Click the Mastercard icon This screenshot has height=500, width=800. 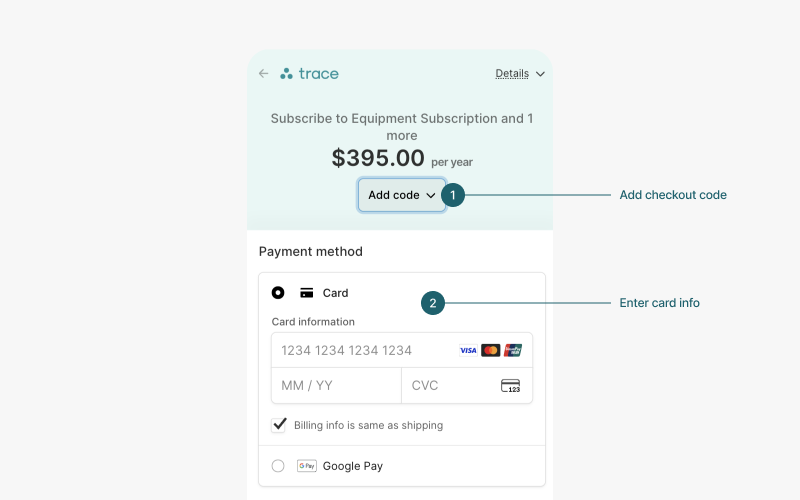[490, 351]
